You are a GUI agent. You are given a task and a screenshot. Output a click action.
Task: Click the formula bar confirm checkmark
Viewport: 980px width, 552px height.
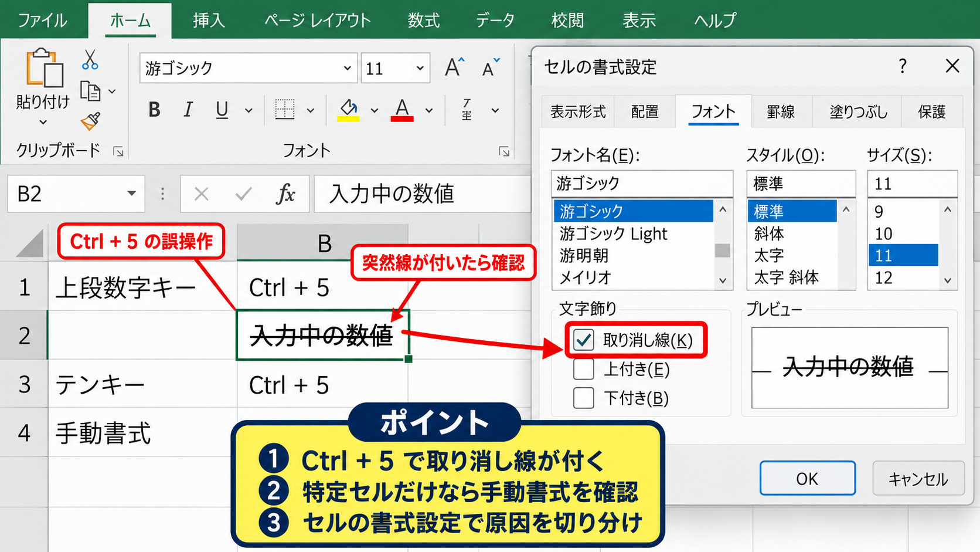[243, 194]
